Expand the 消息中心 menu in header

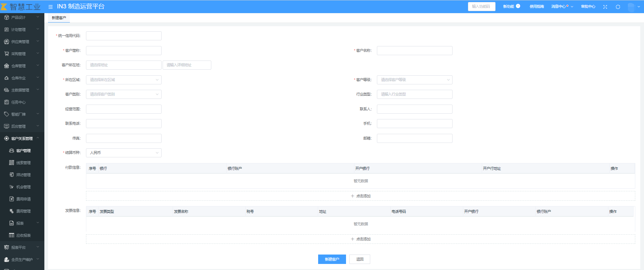[x=562, y=6]
